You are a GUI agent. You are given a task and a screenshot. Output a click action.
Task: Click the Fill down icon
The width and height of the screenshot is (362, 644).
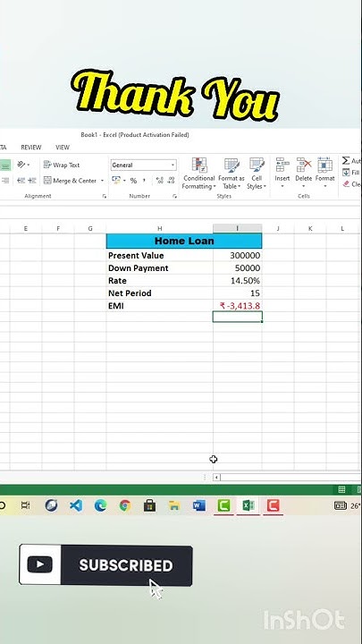click(x=346, y=173)
